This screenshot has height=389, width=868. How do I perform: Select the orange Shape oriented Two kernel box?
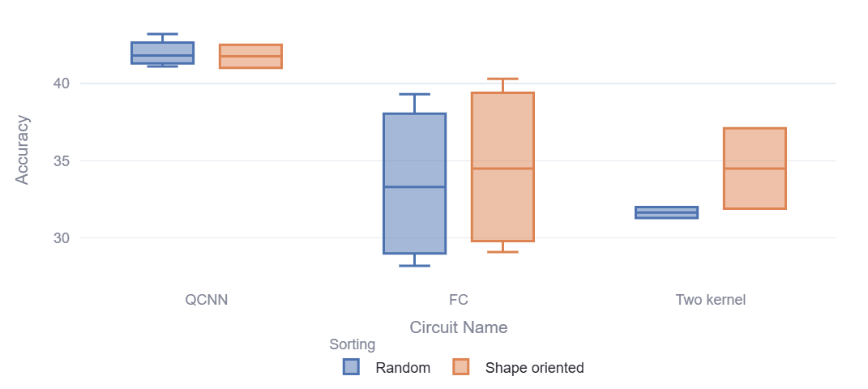point(755,169)
